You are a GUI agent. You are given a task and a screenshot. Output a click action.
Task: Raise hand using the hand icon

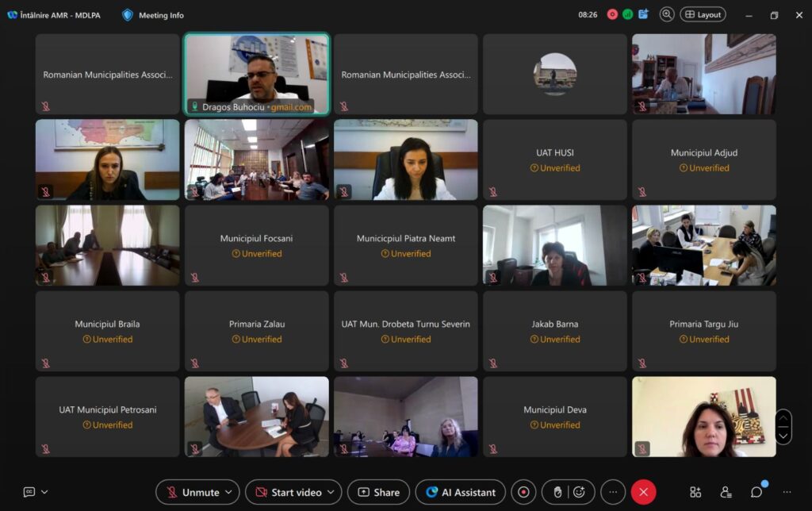coord(557,492)
